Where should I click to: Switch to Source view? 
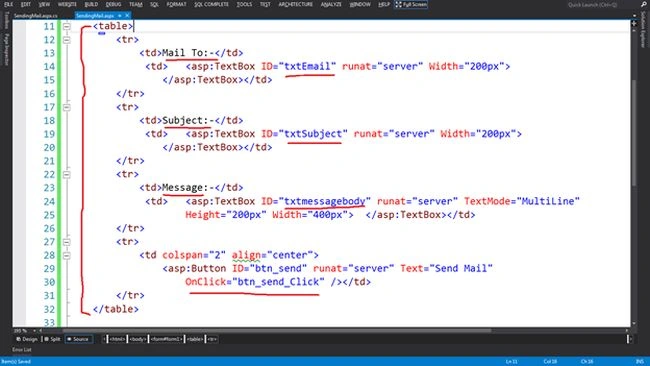78,339
